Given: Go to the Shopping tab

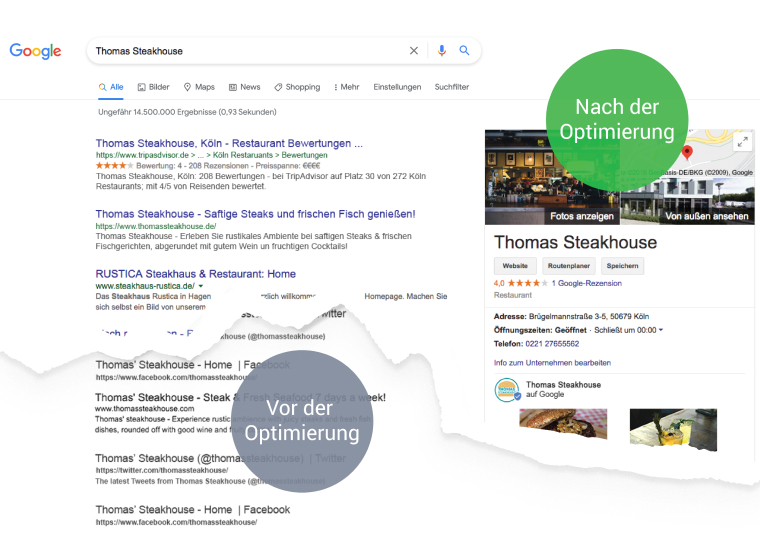Looking at the screenshot, I should [x=297, y=87].
